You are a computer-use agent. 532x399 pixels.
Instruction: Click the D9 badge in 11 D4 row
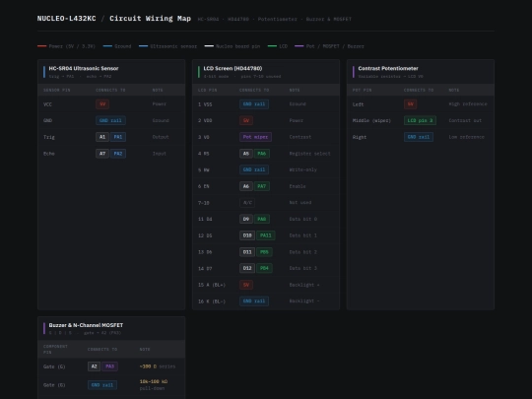click(x=246, y=219)
